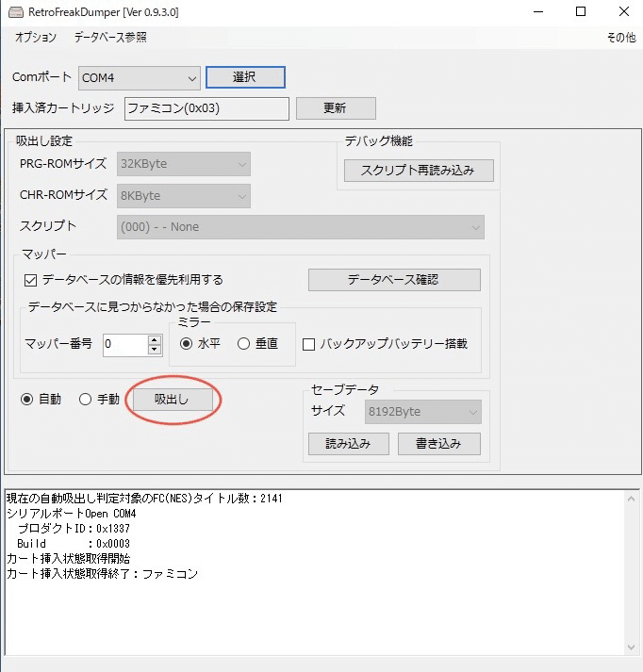Open the その他 menu
Viewport: 643px width, 672px height.
621,38
